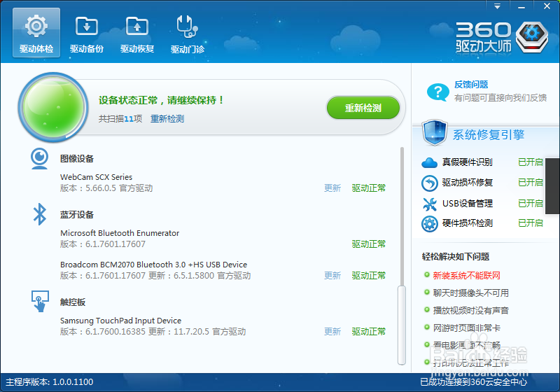Select Microsoft Bluetooth Enumerator device name
The width and height of the screenshot is (560, 392).
click(x=120, y=233)
